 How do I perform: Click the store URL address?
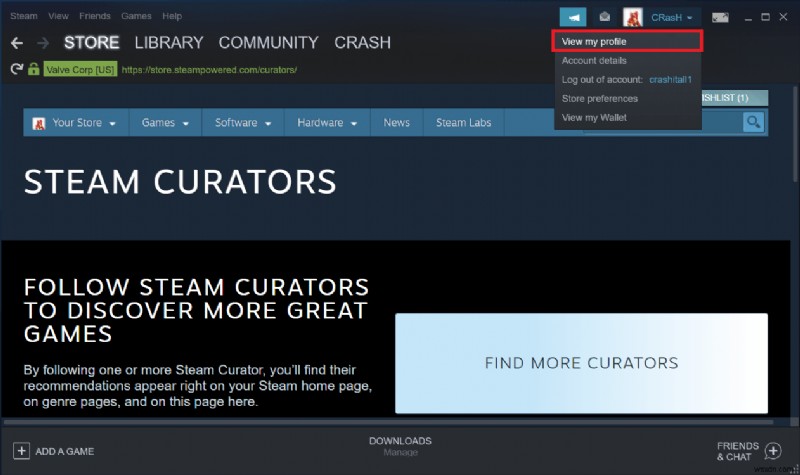(x=209, y=70)
